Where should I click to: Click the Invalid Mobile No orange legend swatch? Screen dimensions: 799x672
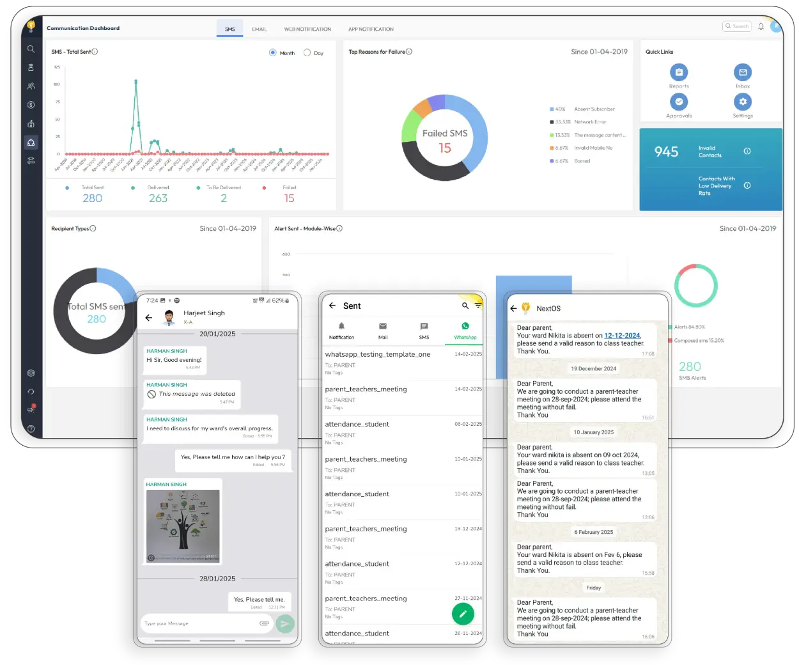coord(552,148)
